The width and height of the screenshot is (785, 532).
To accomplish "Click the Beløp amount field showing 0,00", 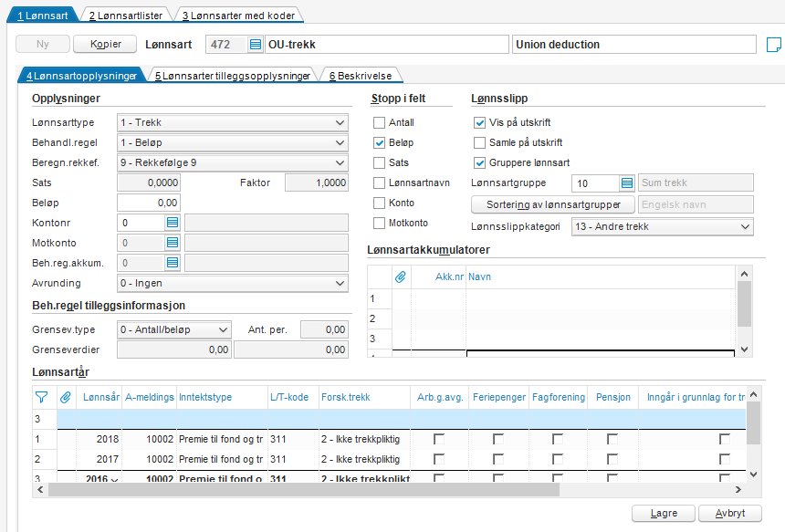I will point(149,203).
